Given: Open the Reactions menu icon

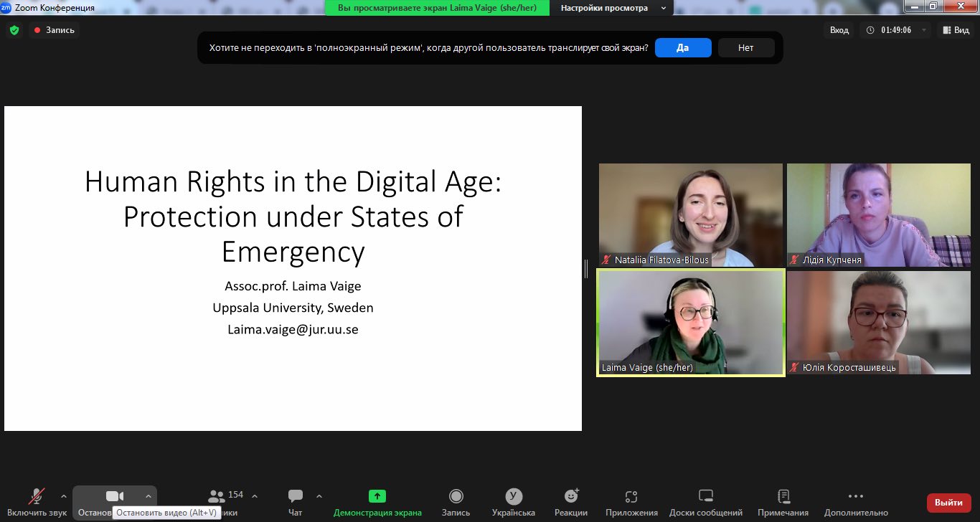Looking at the screenshot, I should click(571, 497).
